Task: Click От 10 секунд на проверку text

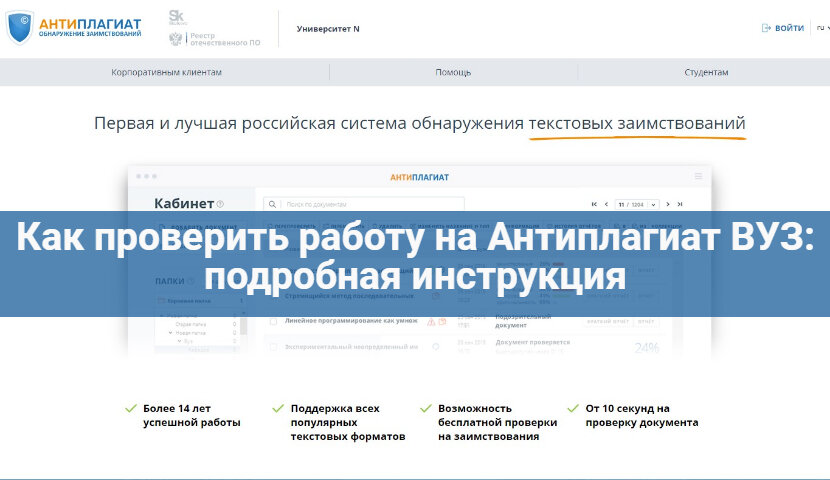Action: (x=642, y=415)
